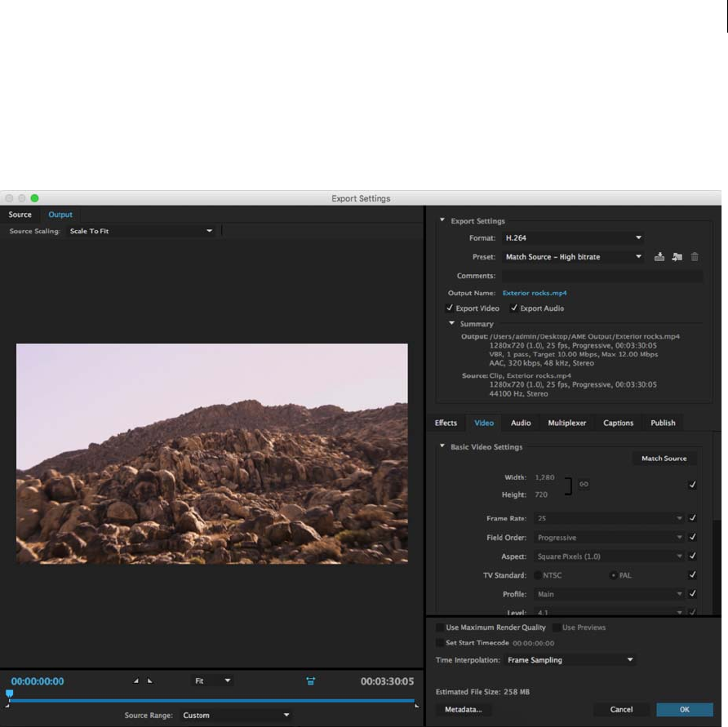Enable Use Maximum Render Quality
The image size is (728, 727).
click(441, 627)
